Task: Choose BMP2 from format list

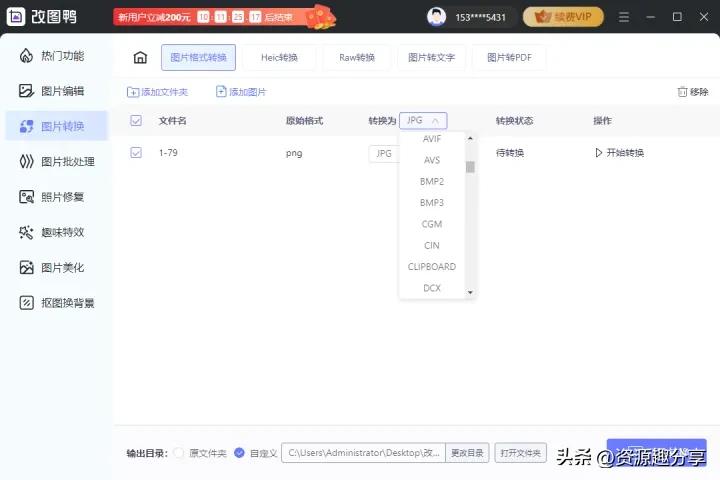Action: 432,181
